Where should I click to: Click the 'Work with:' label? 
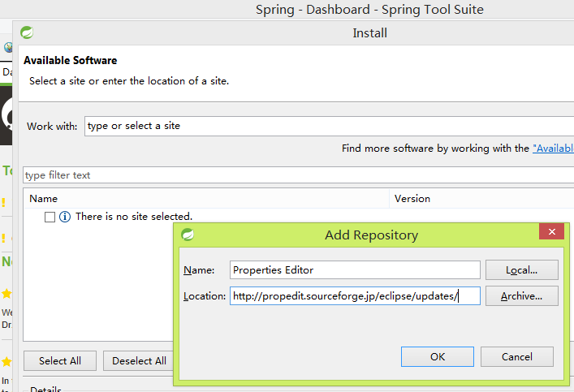pos(52,127)
